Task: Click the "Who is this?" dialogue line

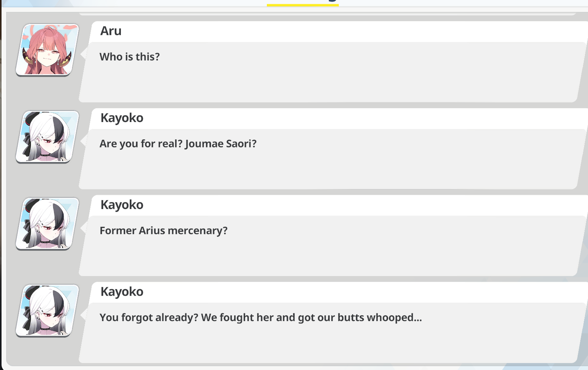Action: 129,57
